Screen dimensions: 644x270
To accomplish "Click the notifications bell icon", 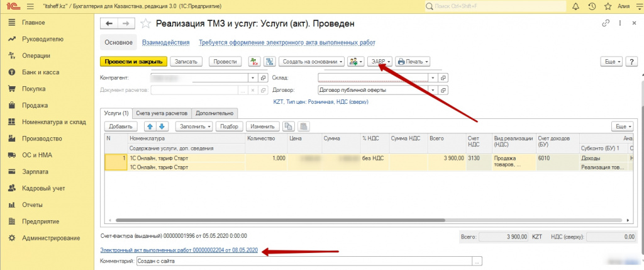I will [x=576, y=6].
